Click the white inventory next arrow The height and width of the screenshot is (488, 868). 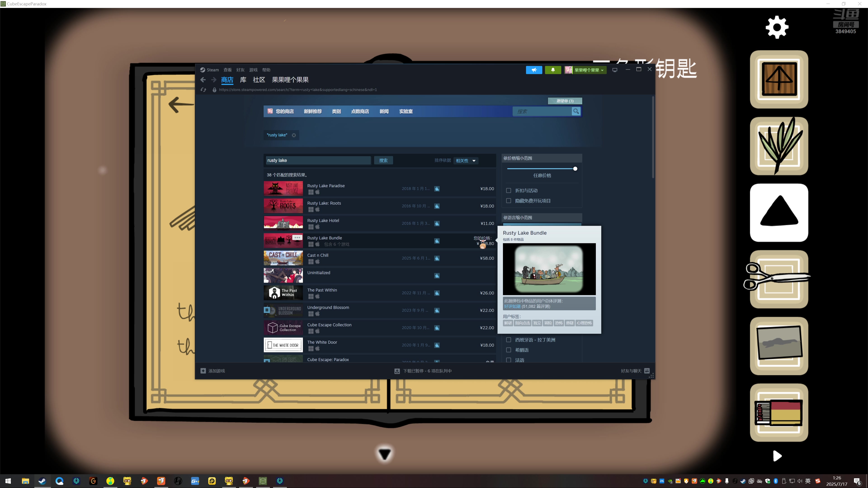point(777,456)
